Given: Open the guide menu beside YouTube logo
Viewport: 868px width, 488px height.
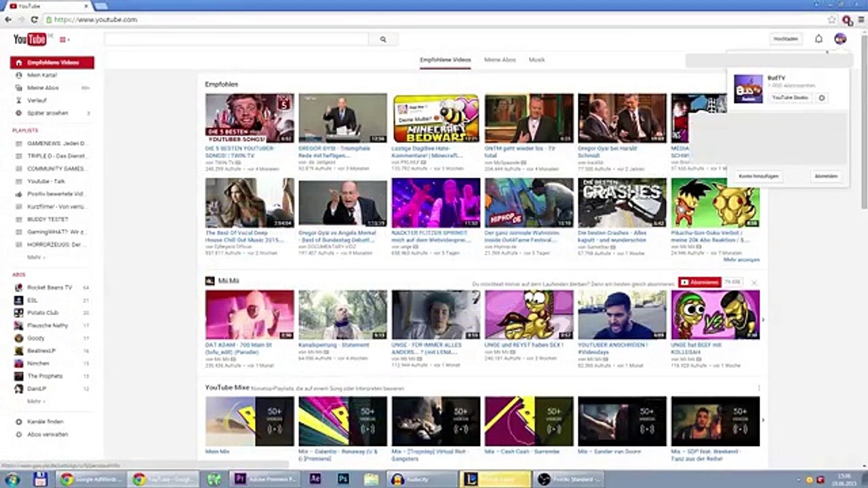Looking at the screenshot, I should tap(64, 40).
